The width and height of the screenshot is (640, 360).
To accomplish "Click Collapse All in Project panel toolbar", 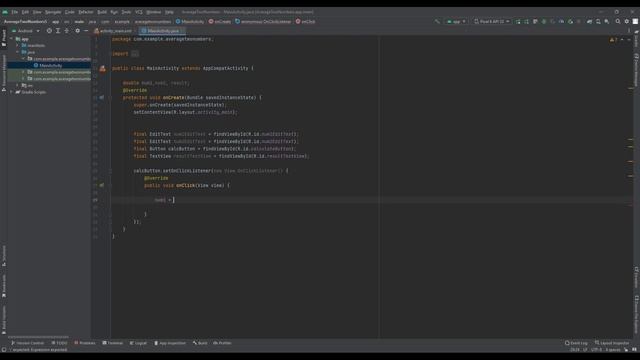I will pos(67,31).
